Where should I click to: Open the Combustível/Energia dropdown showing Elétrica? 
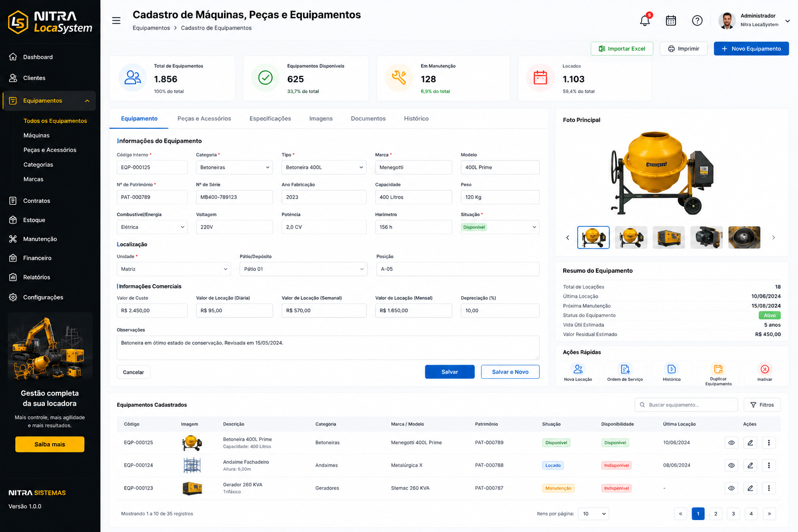tap(152, 227)
